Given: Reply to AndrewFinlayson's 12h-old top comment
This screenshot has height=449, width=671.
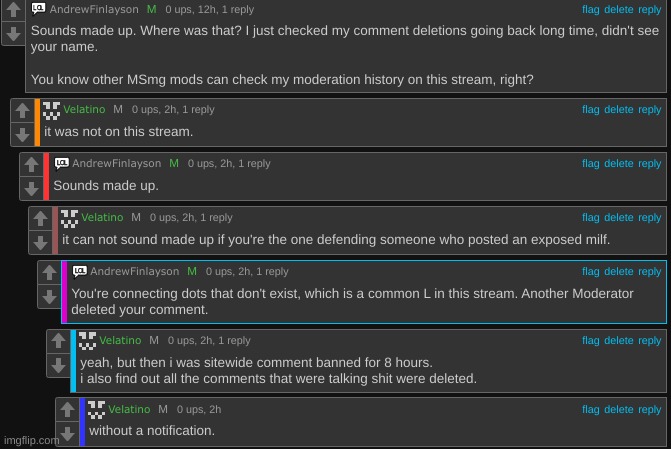Looking at the screenshot, I should coord(650,10).
